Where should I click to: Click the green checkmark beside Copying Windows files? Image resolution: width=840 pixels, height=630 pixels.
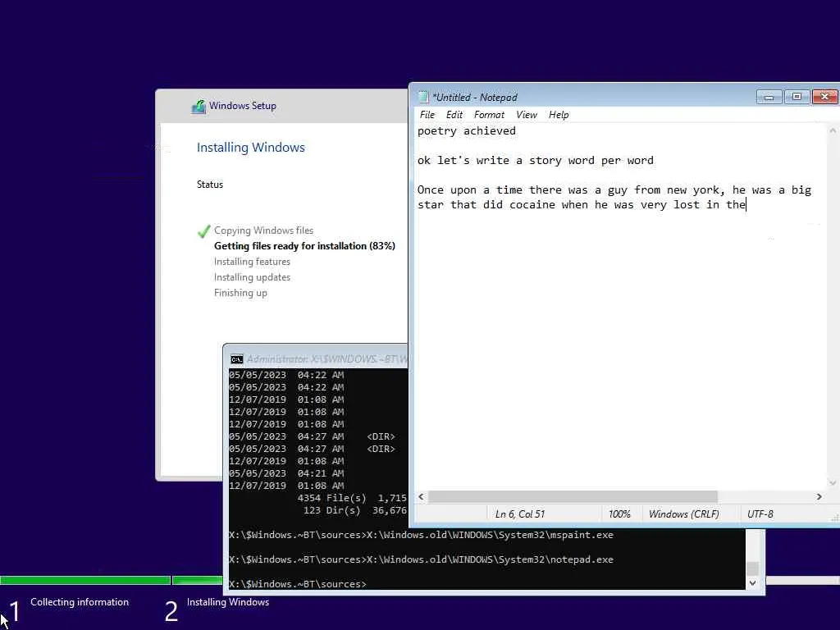203,231
